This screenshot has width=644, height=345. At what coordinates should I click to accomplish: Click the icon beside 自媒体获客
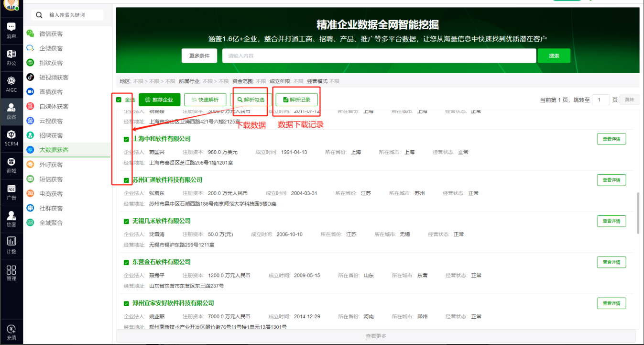click(30, 106)
